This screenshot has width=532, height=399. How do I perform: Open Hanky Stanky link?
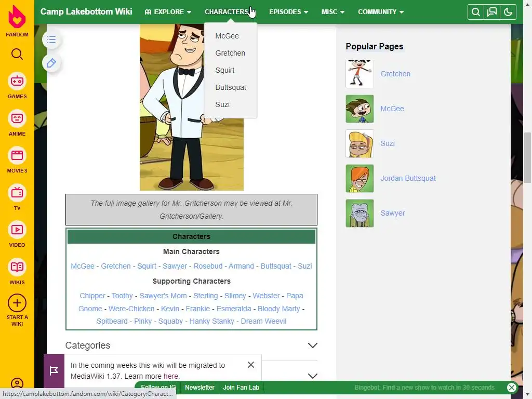pos(212,321)
